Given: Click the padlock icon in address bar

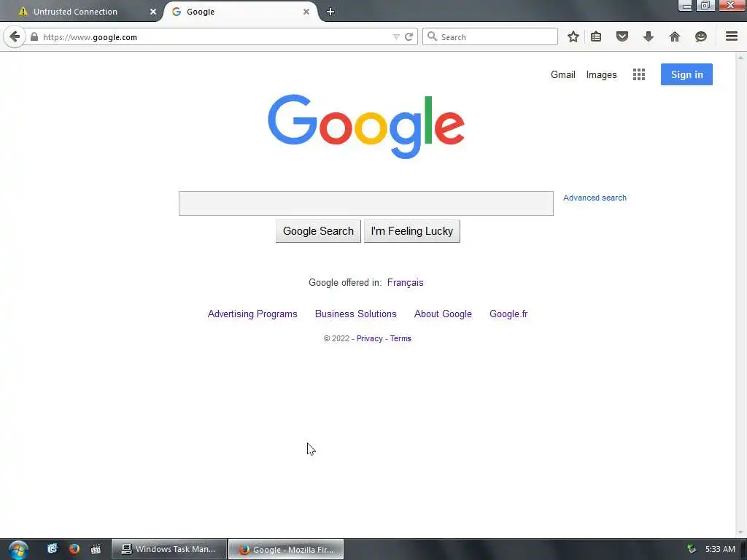Looking at the screenshot, I should click(x=34, y=36).
